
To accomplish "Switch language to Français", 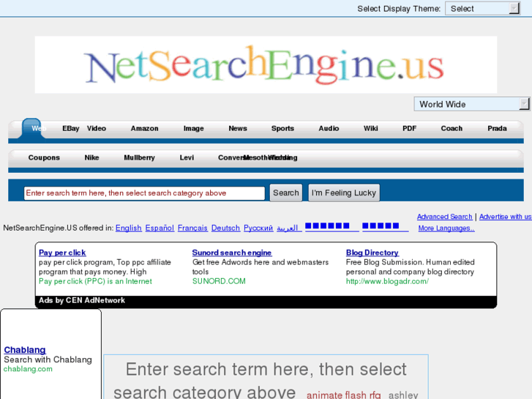I will click(192, 228).
